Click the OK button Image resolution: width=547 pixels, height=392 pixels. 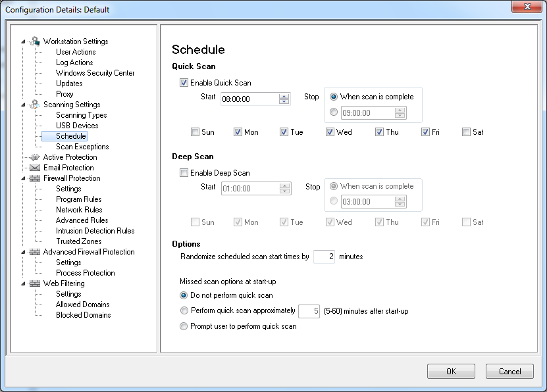tap(451, 372)
